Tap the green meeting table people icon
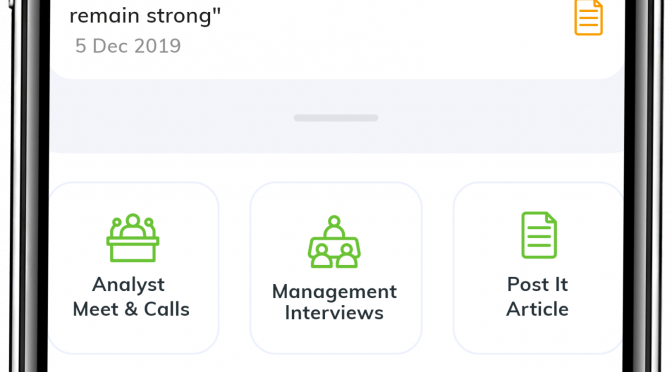 pyautogui.click(x=334, y=242)
